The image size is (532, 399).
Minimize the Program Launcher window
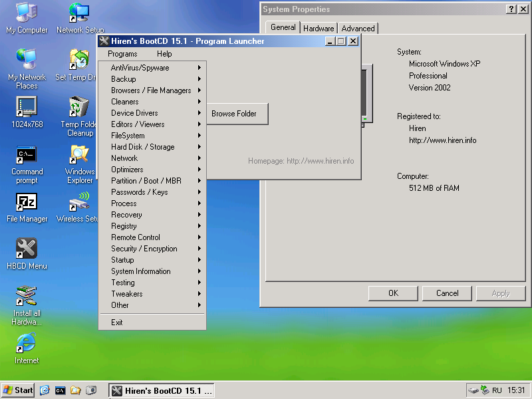(330, 41)
